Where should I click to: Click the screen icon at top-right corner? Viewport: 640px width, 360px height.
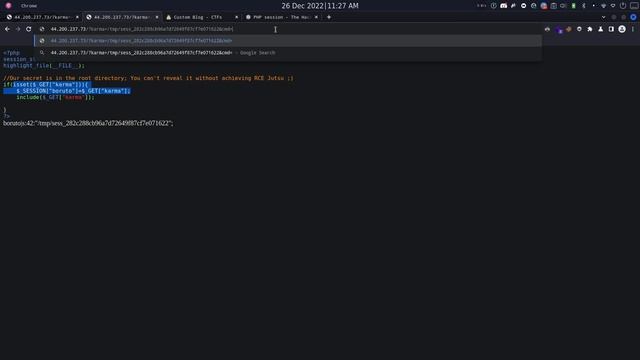coord(634,6)
